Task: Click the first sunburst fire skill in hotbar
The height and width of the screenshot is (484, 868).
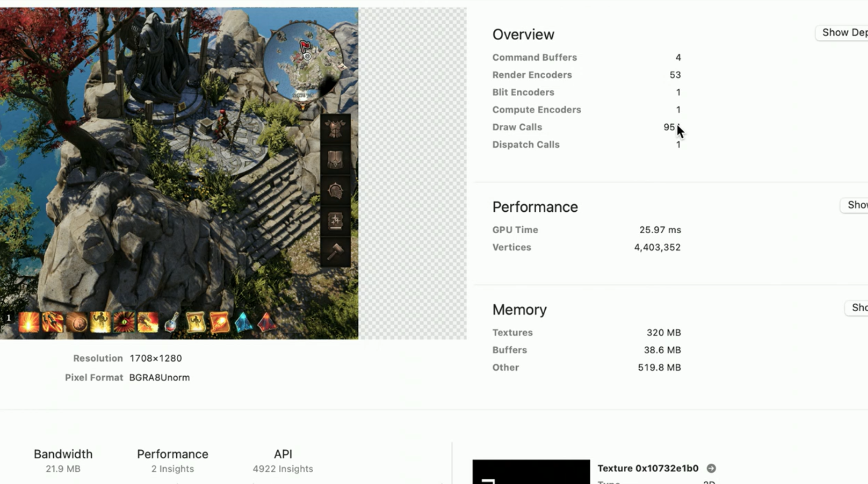Action: (29, 322)
